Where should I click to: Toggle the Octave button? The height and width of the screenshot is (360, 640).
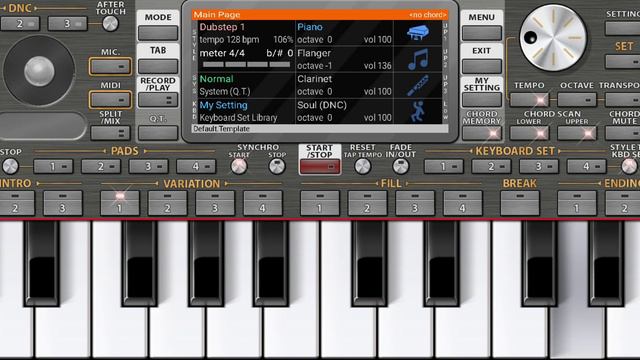[x=577, y=100]
